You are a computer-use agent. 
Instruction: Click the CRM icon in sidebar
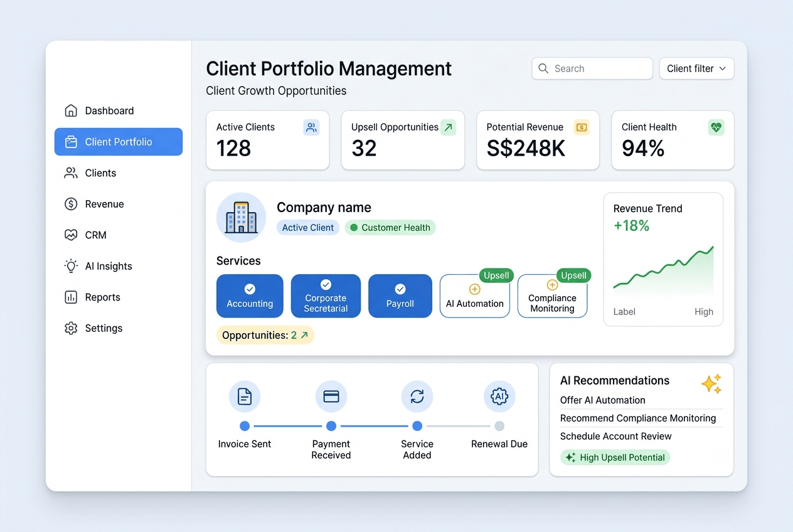point(71,235)
